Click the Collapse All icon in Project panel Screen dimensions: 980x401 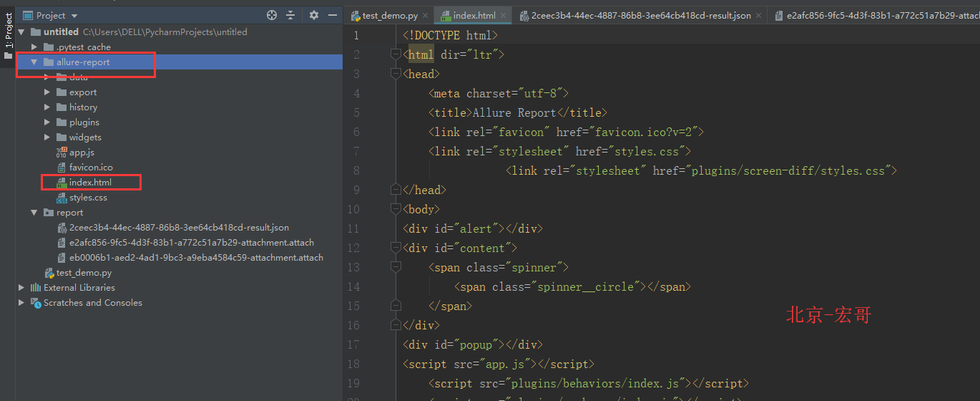(290, 15)
